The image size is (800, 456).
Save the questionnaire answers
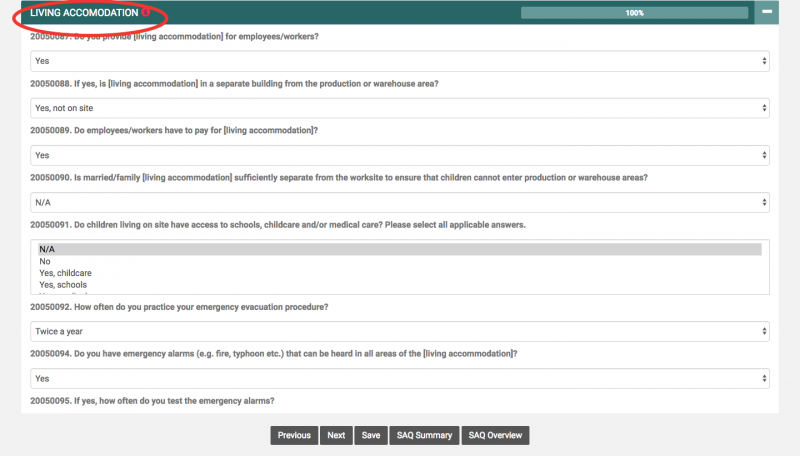(370, 435)
